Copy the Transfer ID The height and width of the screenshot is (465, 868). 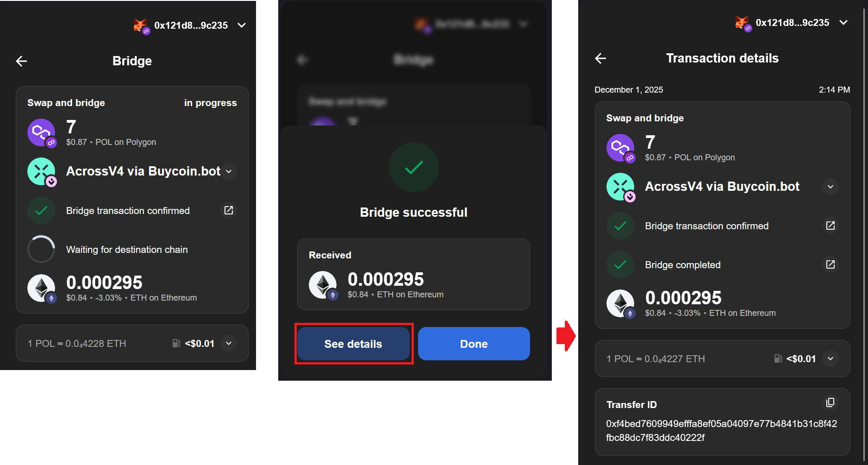(831, 402)
